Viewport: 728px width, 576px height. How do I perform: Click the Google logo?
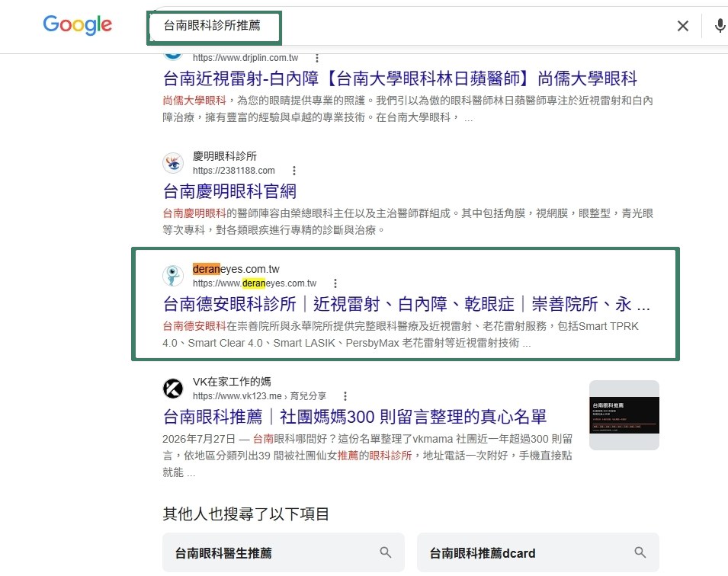[x=78, y=24]
